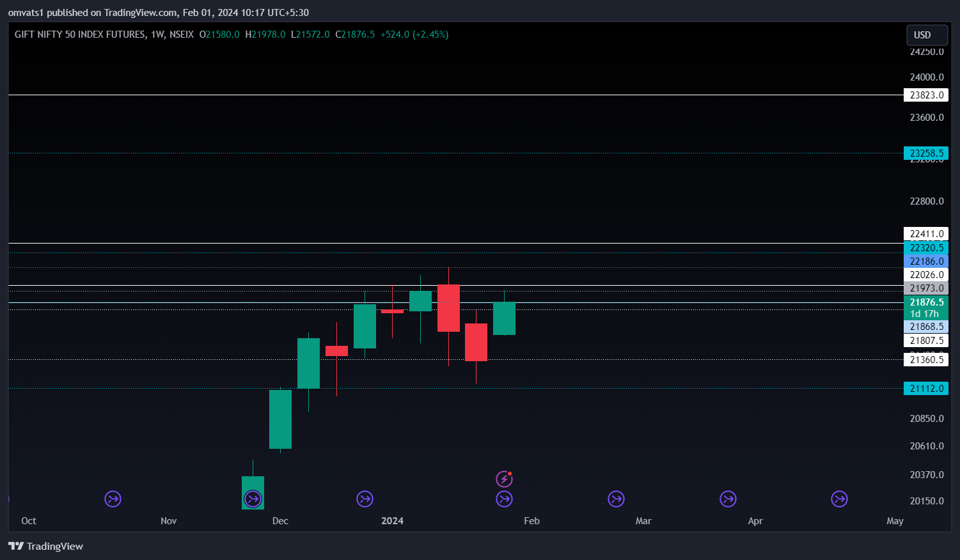Viewport: 960px width, 560px height.
Task: Click the Oct label on time axis
Action: click(x=29, y=521)
